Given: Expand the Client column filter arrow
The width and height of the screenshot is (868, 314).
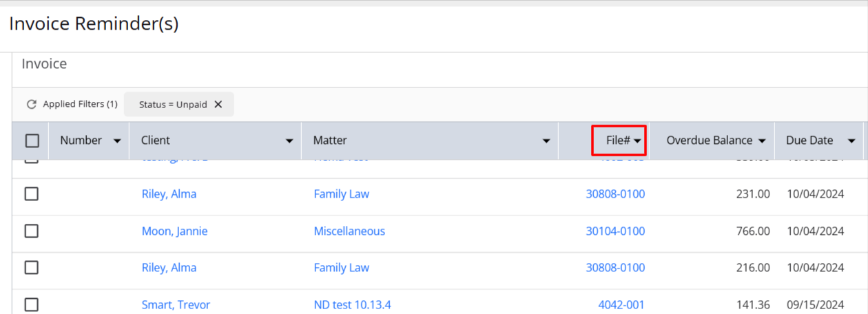Looking at the screenshot, I should 289,140.
